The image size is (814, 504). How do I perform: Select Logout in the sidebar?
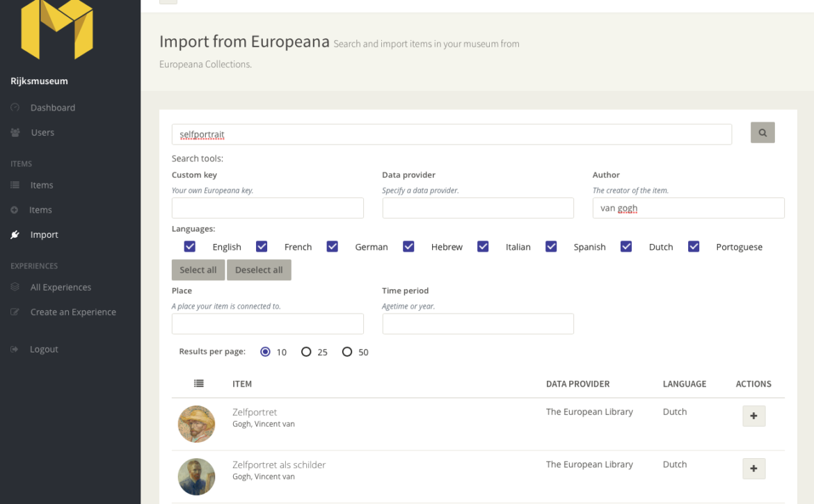pyautogui.click(x=44, y=350)
